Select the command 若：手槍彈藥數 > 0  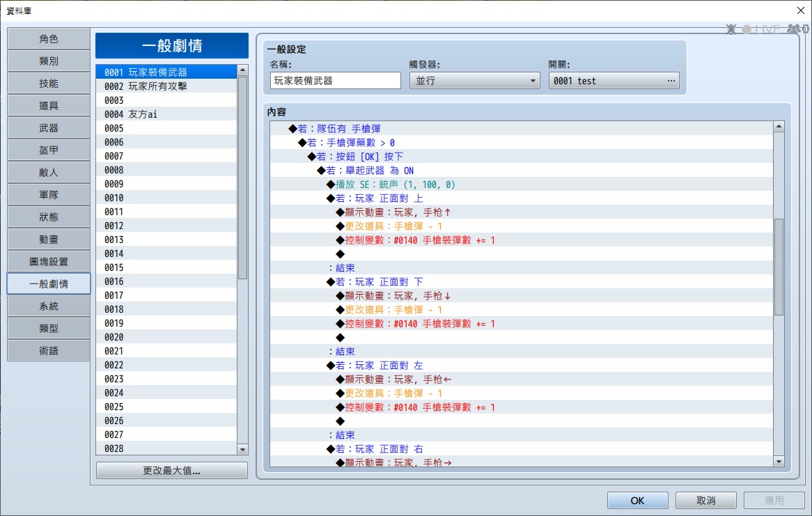click(522, 143)
